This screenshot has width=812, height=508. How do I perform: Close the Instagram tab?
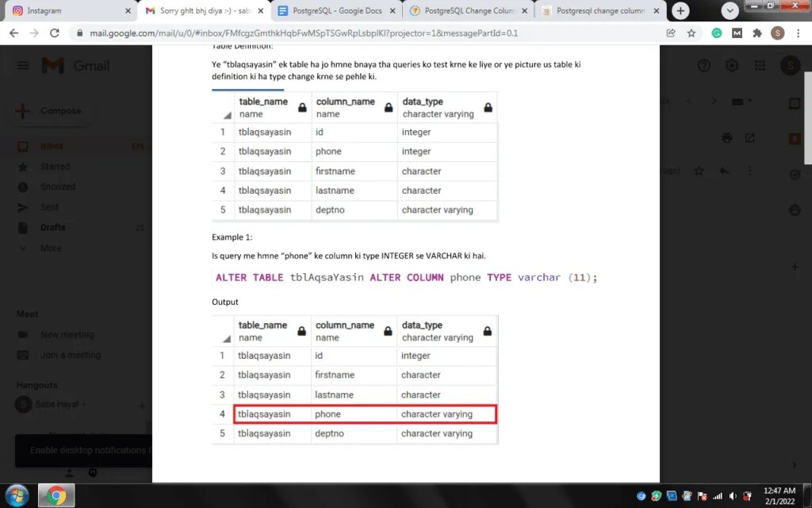coord(128,11)
